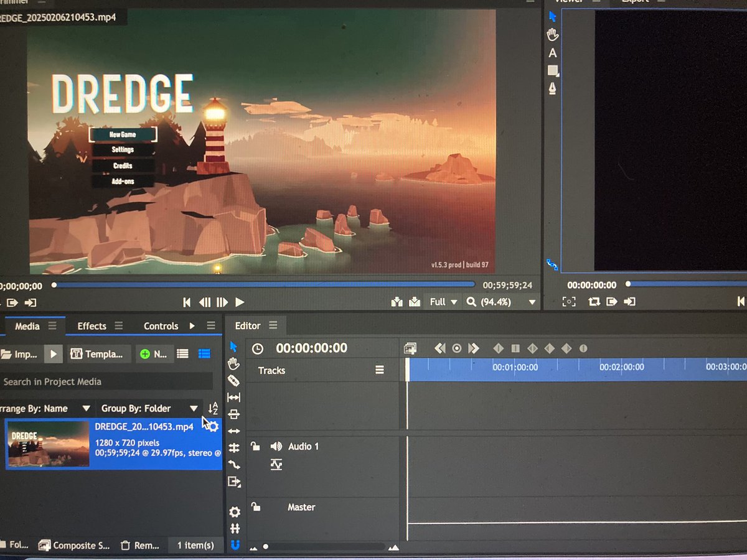Open the zoom (94.4%) dropdown
Image resolution: width=747 pixels, height=560 pixels.
[x=500, y=302]
